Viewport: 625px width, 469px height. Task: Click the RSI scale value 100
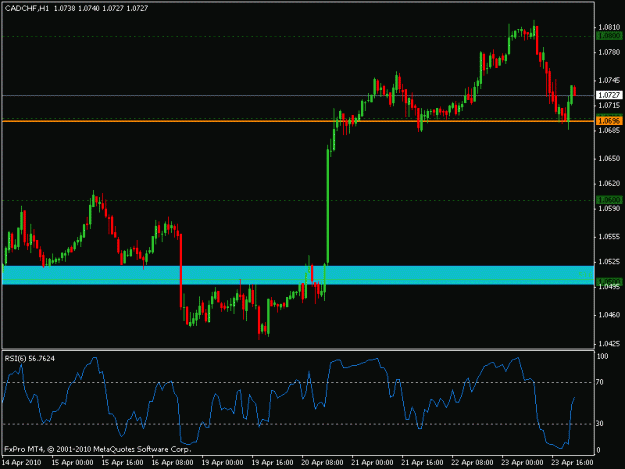pos(602,356)
